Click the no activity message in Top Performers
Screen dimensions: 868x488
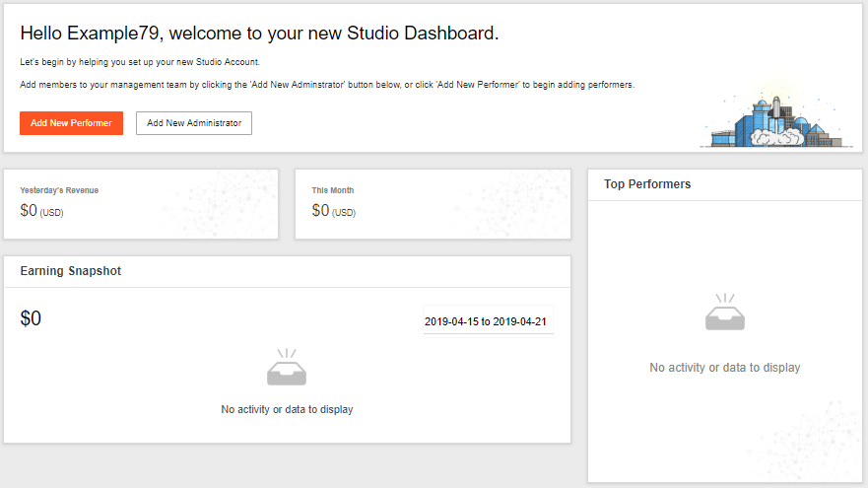point(724,368)
